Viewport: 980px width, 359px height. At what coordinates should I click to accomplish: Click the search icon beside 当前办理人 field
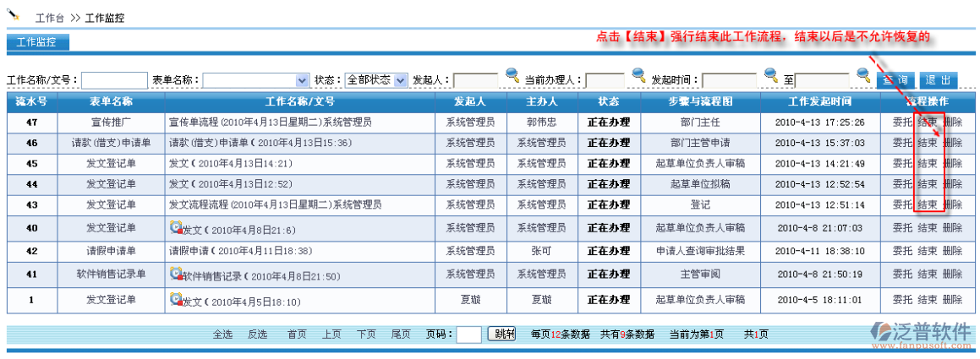(638, 76)
